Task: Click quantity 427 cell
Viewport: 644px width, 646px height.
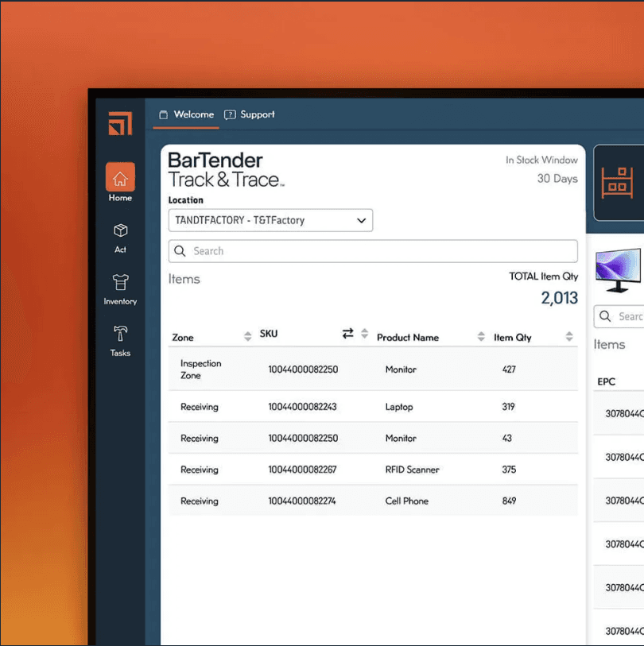Action: click(x=509, y=369)
